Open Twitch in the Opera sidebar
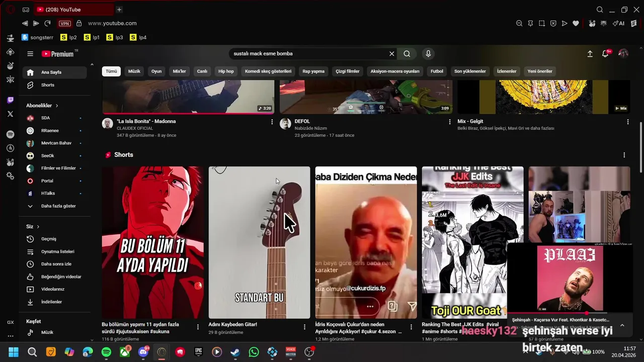644x362 pixels. (x=10, y=100)
